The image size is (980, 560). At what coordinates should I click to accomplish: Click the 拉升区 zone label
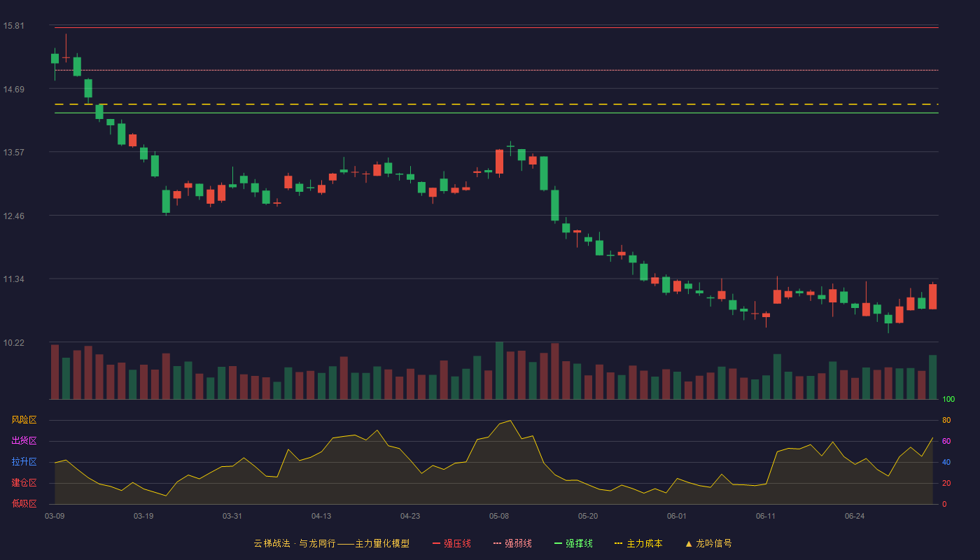click(x=24, y=462)
